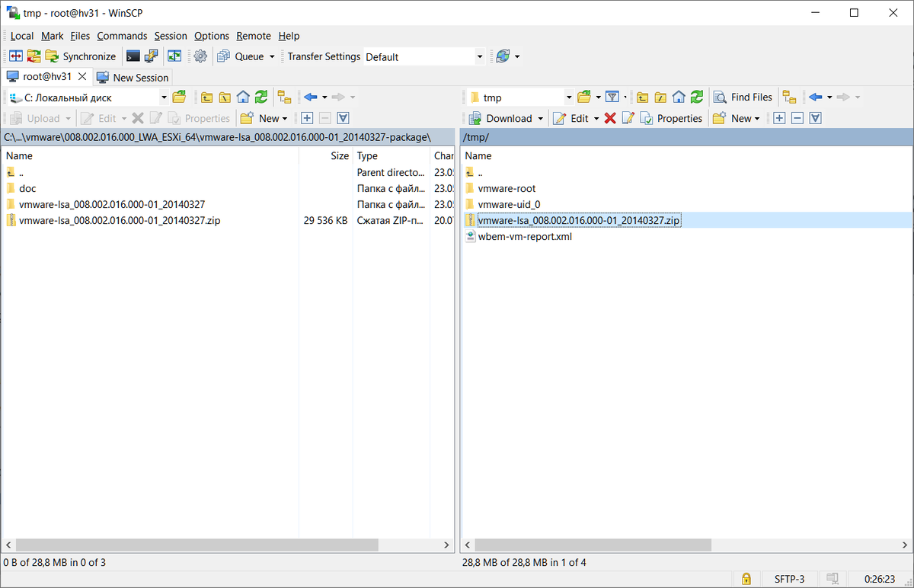This screenshot has height=588, width=914.
Task: Go to remote root directory icon
Action: pyautogui.click(x=660, y=97)
